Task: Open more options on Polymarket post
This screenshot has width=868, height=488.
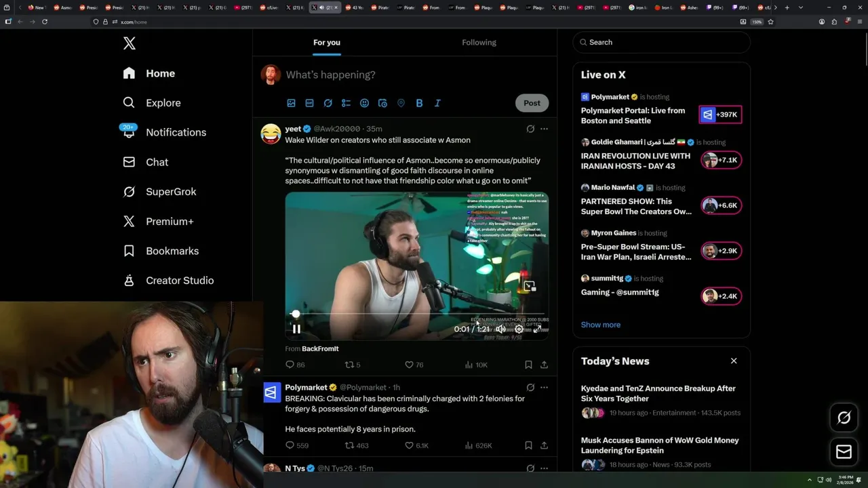Action: point(544,388)
